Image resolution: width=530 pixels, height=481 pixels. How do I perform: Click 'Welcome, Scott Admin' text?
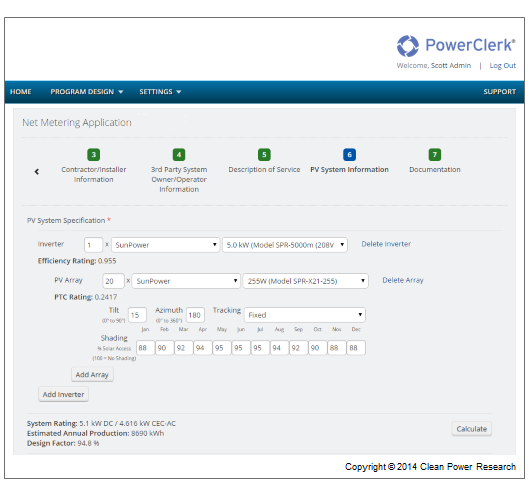pos(434,66)
